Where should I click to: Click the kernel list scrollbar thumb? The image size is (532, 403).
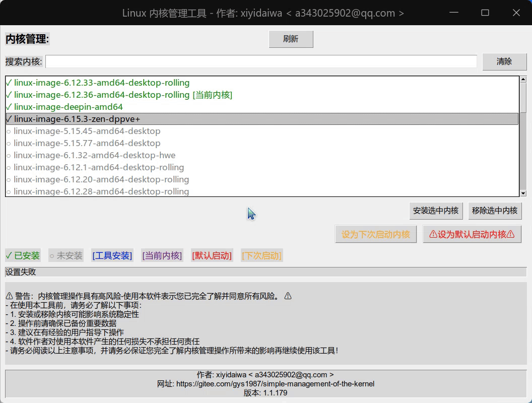(523, 98)
